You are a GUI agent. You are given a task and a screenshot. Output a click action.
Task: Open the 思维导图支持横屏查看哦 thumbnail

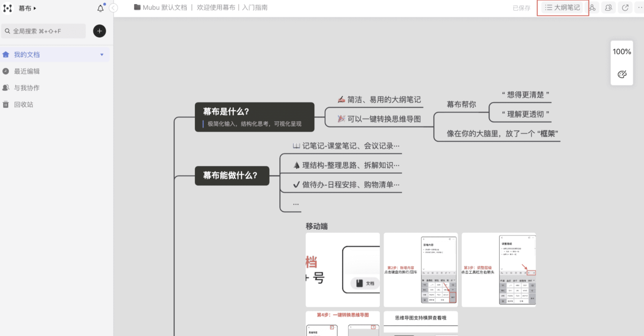[421, 323]
